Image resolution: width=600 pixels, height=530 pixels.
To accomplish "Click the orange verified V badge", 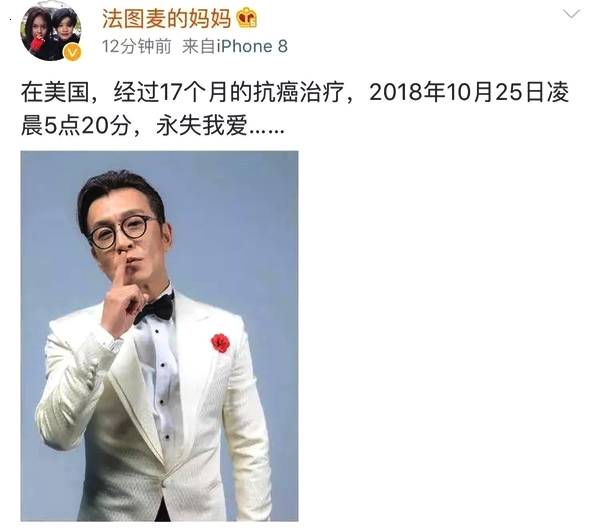I will click(72, 52).
